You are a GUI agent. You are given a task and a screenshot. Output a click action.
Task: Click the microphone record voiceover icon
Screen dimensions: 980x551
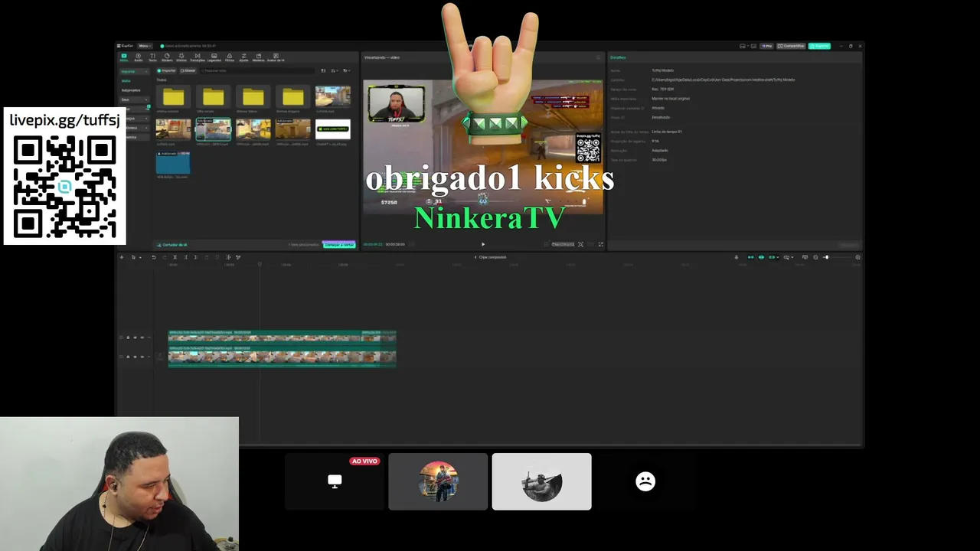737,257
